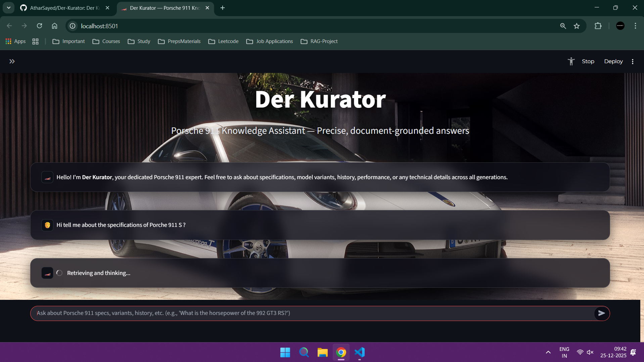Image resolution: width=644 pixels, height=362 pixels.
Task: Send the chat message with paper plane icon
Action: coord(602,313)
